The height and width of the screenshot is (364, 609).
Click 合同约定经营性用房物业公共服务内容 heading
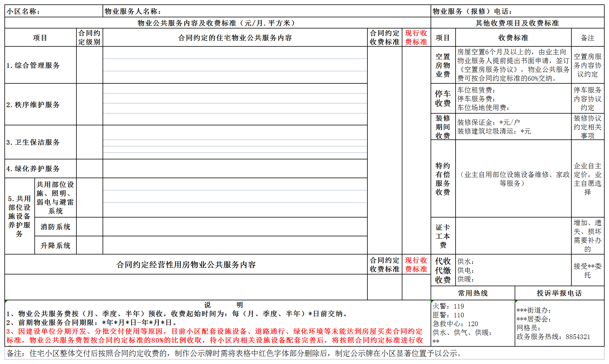pyautogui.click(x=186, y=264)
